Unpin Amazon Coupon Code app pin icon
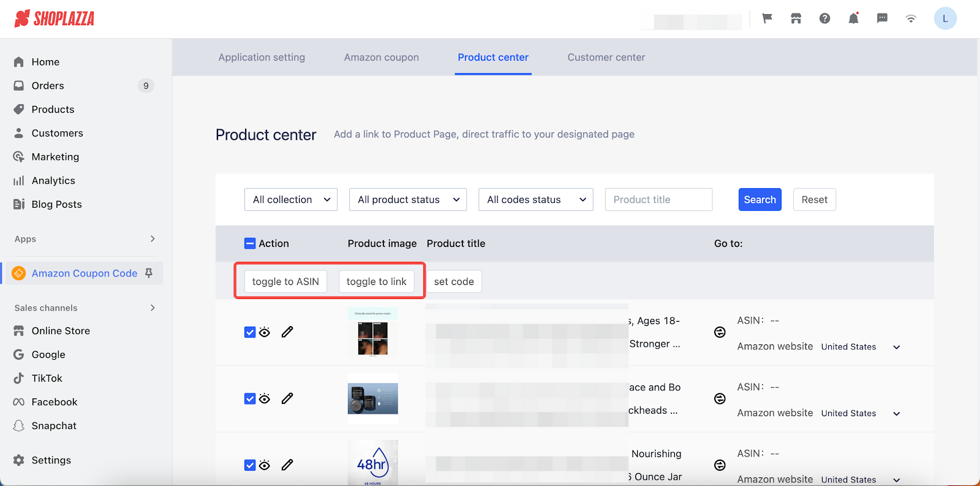980x486 pixels. coord(149,273)
